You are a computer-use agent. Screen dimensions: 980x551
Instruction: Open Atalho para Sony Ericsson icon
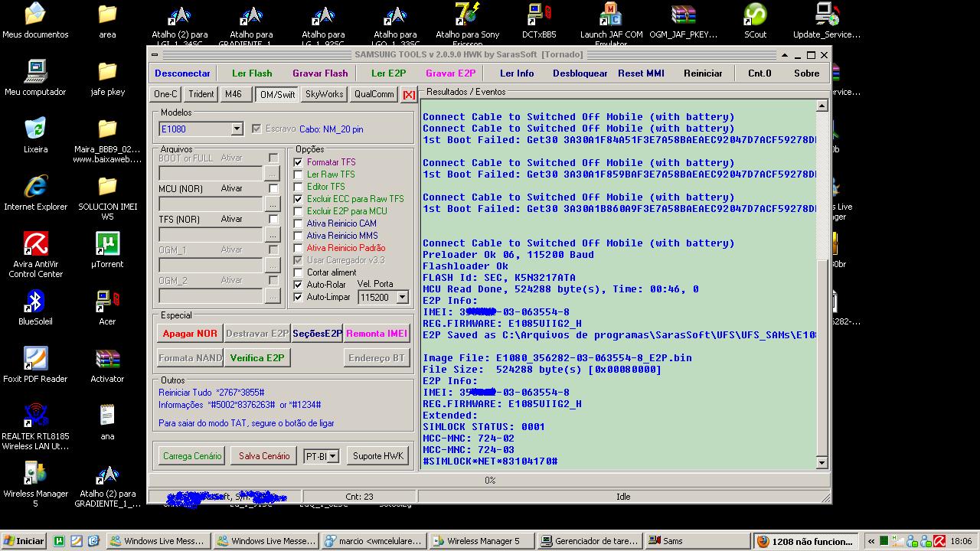pos(467,23)
